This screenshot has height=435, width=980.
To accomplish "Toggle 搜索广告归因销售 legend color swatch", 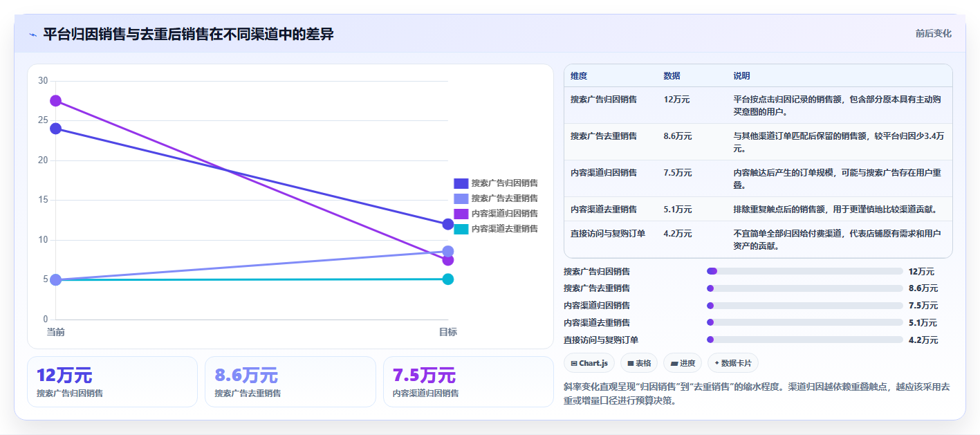I will pos(461,183).
